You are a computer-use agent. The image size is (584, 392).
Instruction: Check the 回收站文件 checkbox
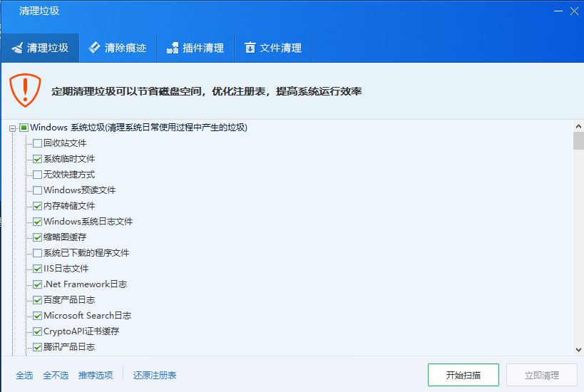37,143
